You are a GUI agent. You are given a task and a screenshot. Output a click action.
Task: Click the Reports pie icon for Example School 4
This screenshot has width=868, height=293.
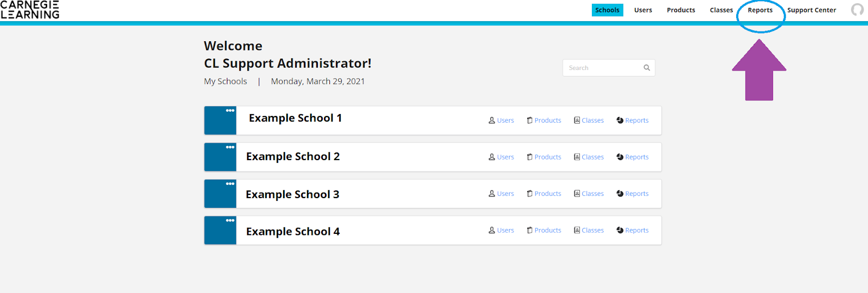pyautogui.click(x=620, y=230)
